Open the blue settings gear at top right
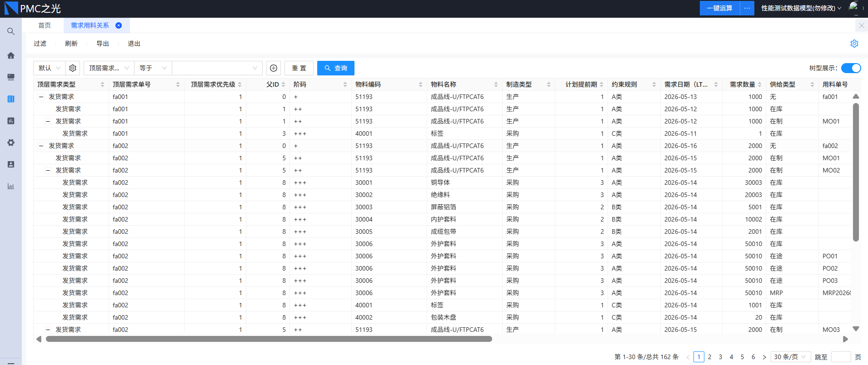The width and height of the screenshot is (868, 365). pyautogui.click(x=854, y=44)
